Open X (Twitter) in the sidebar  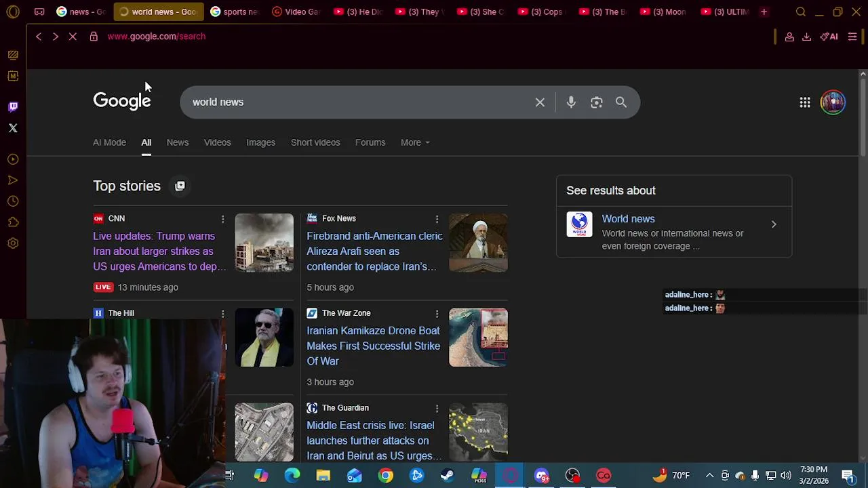point(13,127)
